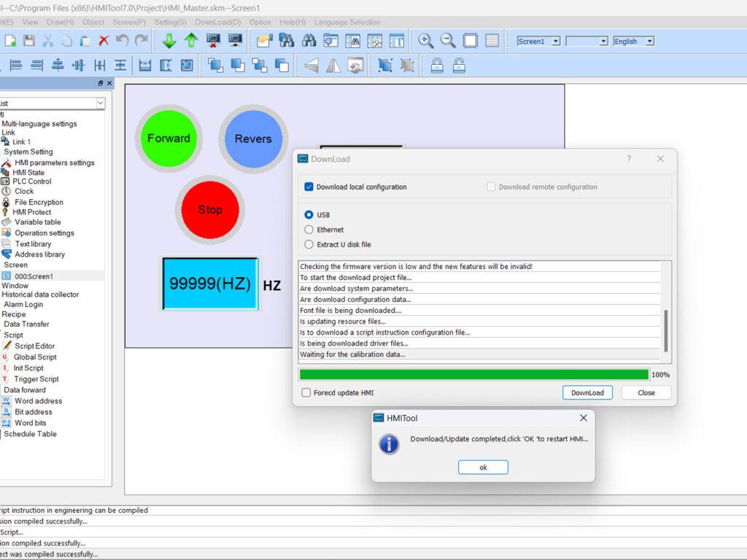Screen dimensions: 747x560
Task: Select the 'Waiting for the calibration data...' log row
Action: tap(479, 354)
